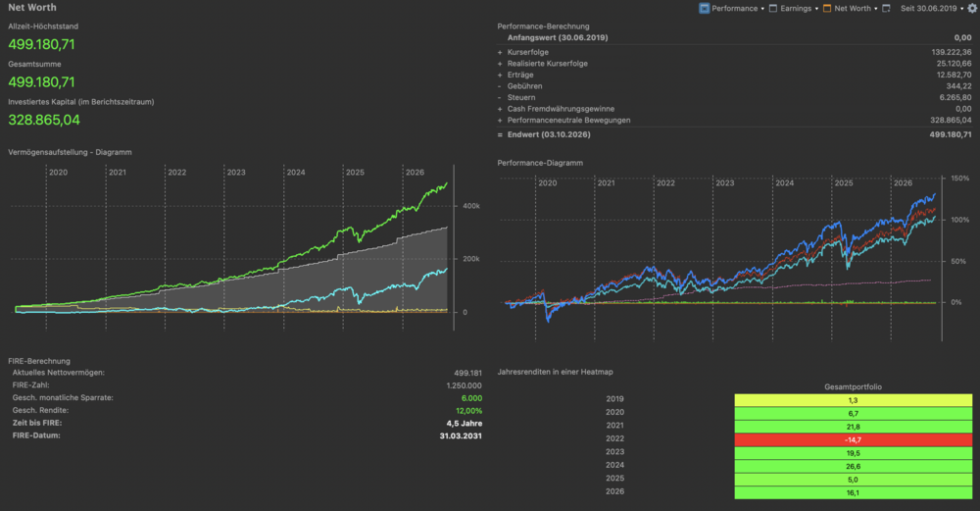This screenshot has height=511, width=980.
Task: Click the 2025 heatmap cell showing 5,0
Action: click(x=854, y=480)
